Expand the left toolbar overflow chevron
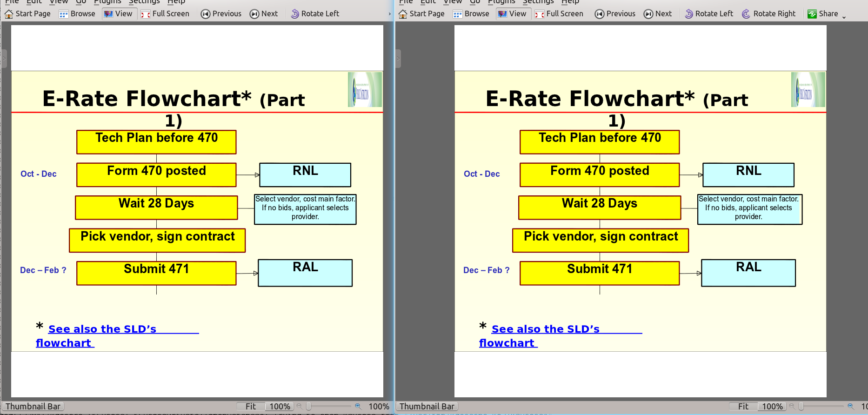This screenshot has height=415, width=868. (x=389, y=14)
